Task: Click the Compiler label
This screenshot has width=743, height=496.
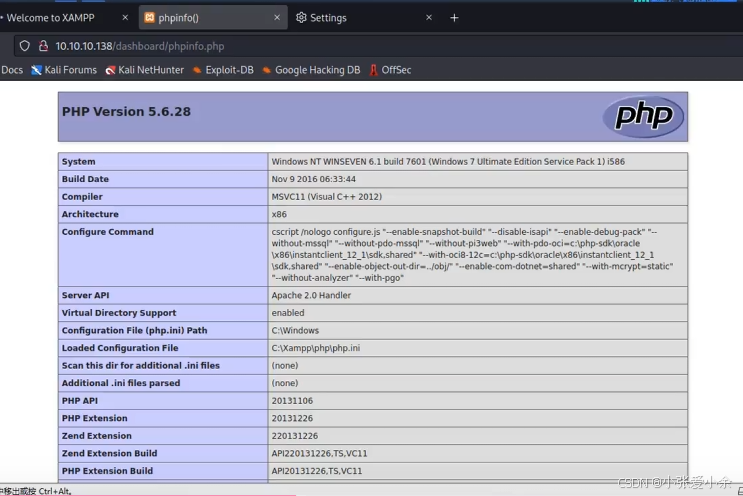Action: pyautogui.click(x=82, y=197)
